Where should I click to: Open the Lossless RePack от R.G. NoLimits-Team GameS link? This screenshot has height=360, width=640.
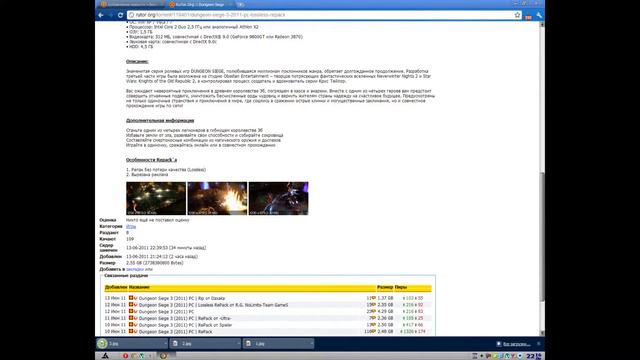tap(213, 305)
